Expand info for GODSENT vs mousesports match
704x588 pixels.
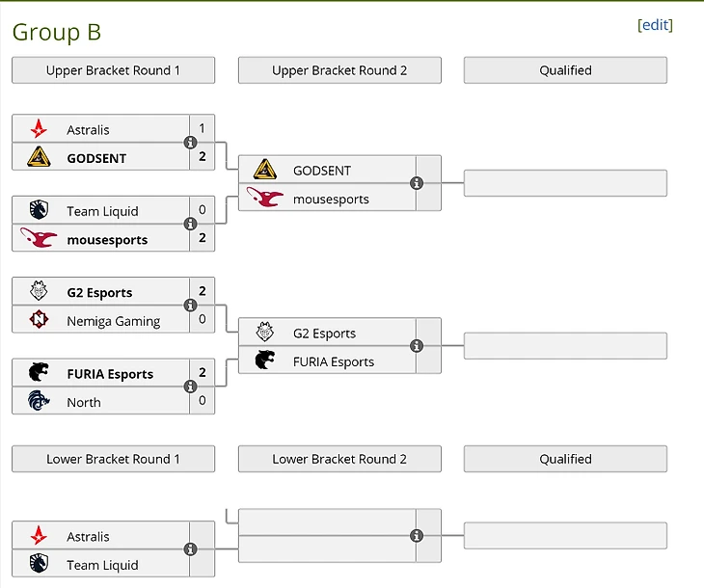[417, 183]
